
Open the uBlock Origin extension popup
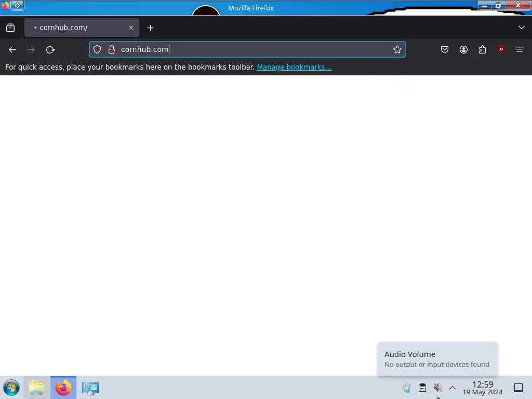point(501,49)
